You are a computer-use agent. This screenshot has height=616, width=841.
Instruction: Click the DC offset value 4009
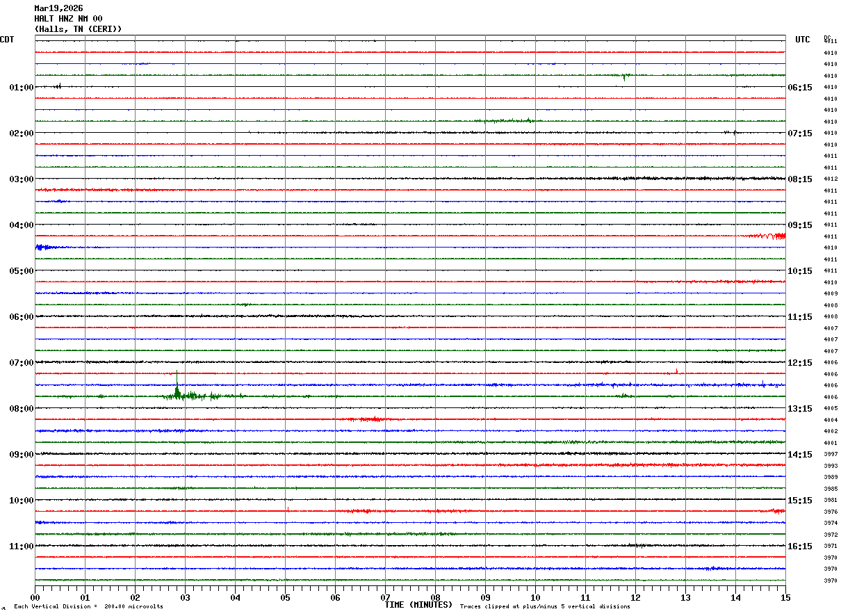click(831, 294)
